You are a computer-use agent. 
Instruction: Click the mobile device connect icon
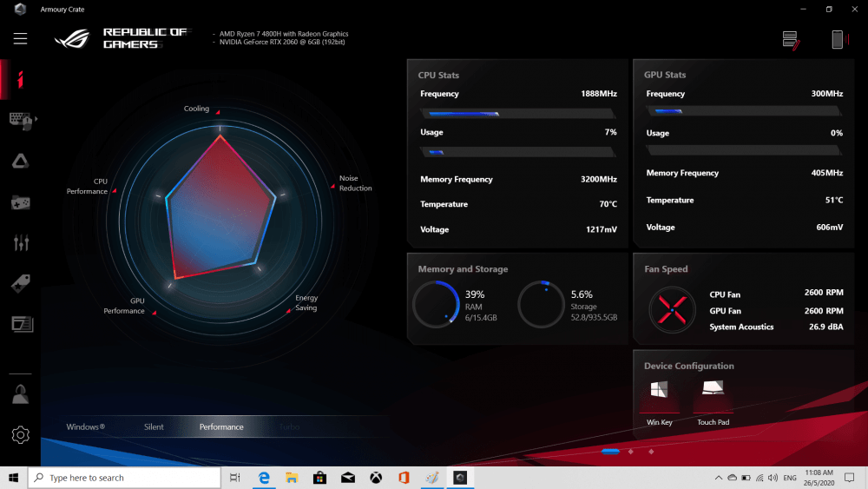click(839, 39)
